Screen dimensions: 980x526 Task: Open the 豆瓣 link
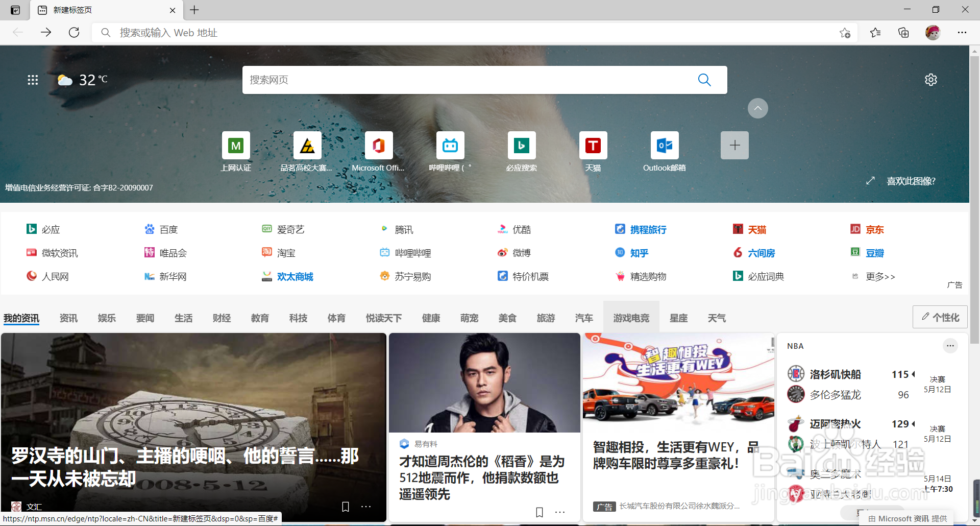867,253
